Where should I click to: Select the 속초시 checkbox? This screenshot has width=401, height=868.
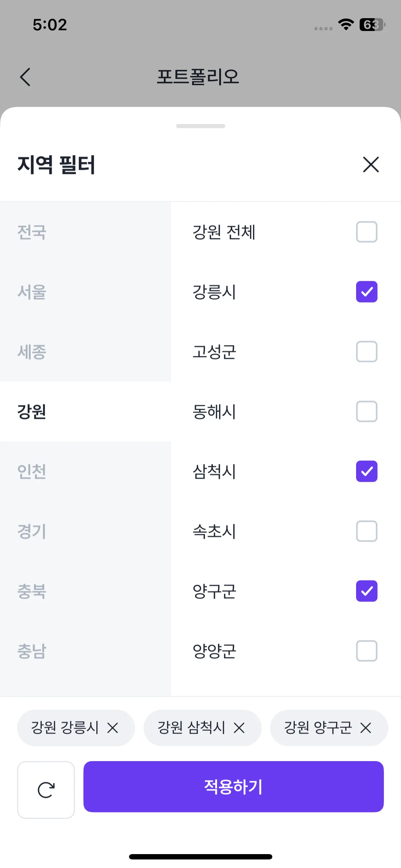(366, 531)
